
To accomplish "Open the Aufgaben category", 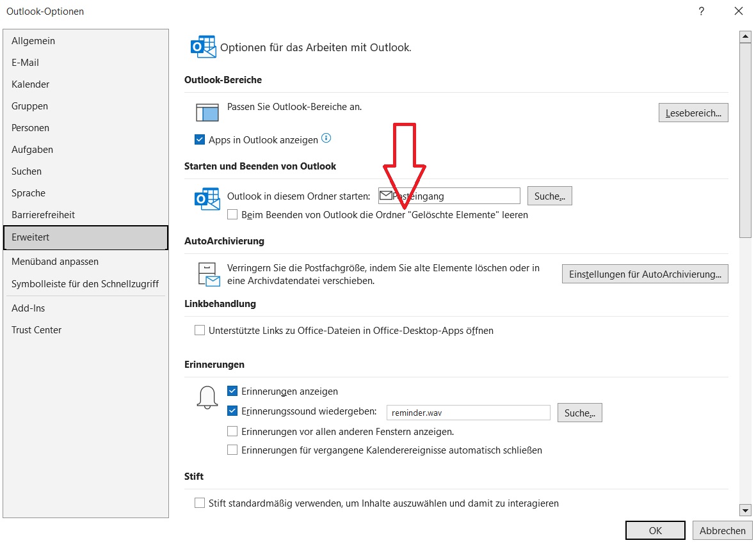I will tap(86, 150).
